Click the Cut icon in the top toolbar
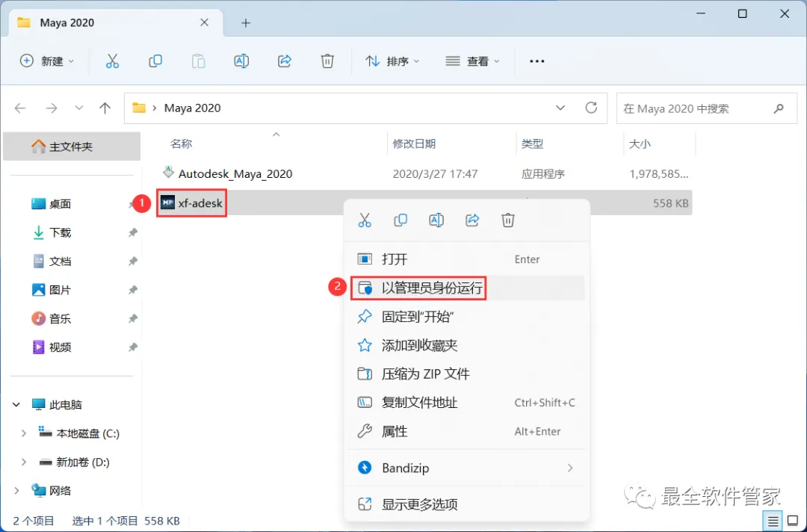 point(112,61)
